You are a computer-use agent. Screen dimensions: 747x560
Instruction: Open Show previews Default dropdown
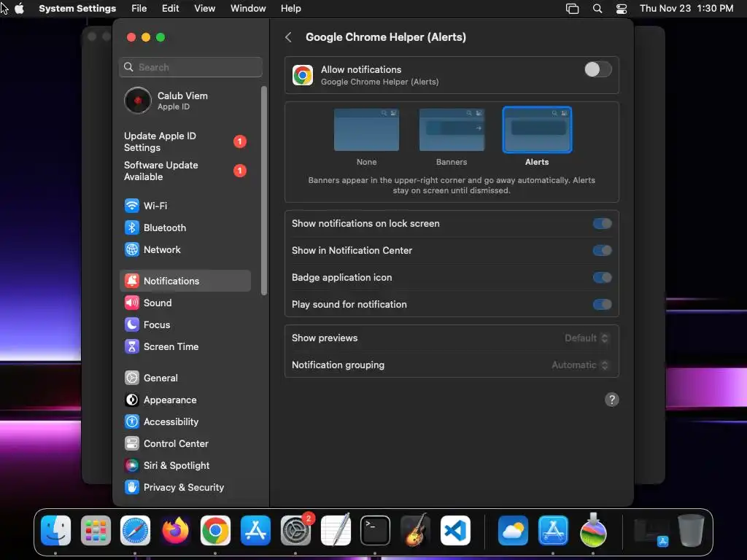(x=587, y=338)
